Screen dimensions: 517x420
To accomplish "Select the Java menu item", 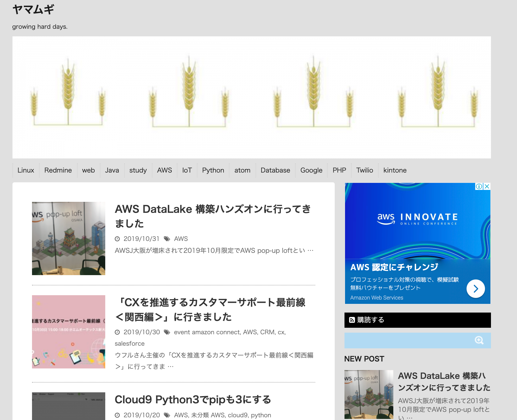I will pyautogui.click(x=112, y=170).
